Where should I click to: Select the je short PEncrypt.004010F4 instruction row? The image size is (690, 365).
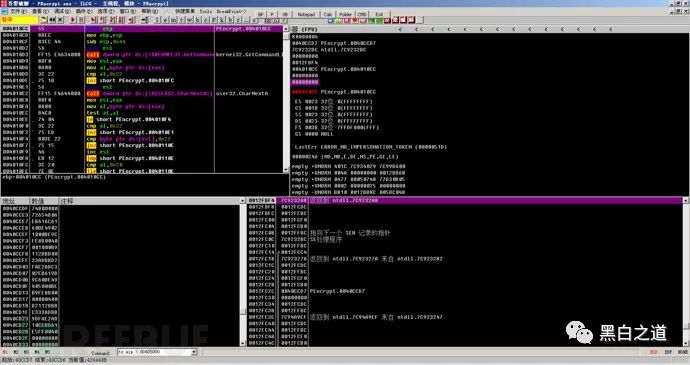[142, 119]
